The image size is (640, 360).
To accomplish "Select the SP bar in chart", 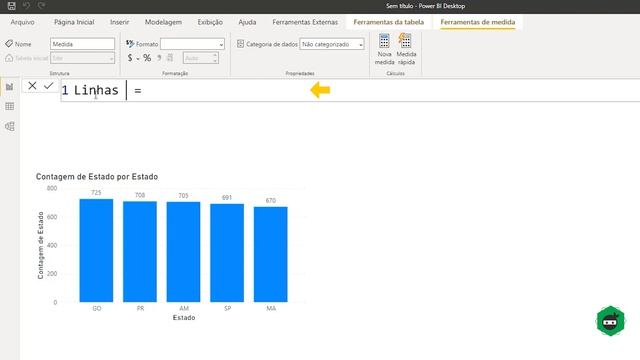I will tap(227, 253).
